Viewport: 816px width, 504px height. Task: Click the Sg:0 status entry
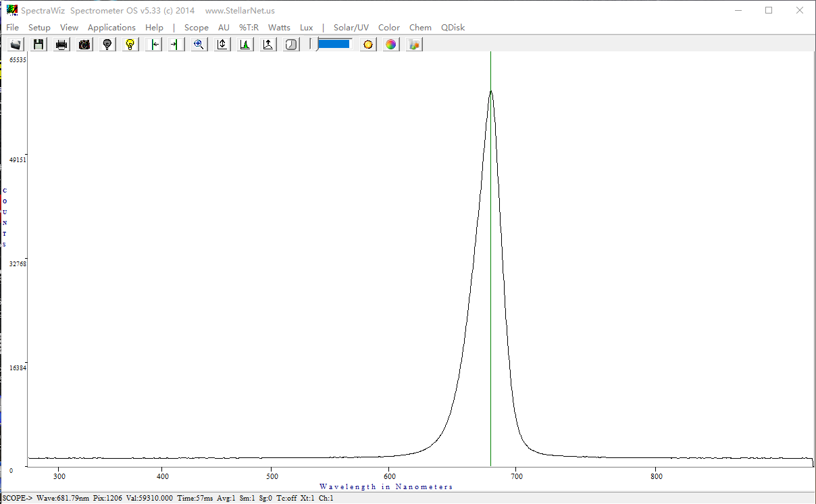[x=266, y=499]
